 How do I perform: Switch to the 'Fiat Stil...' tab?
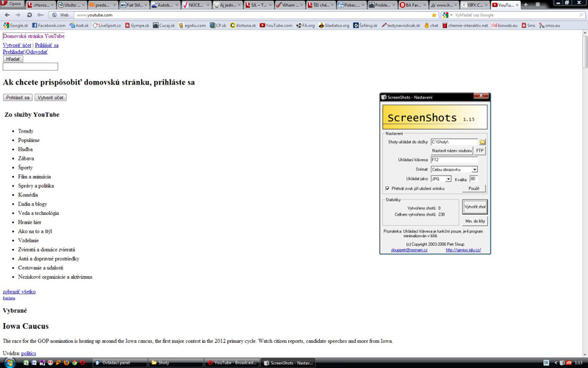coord(135,5)
